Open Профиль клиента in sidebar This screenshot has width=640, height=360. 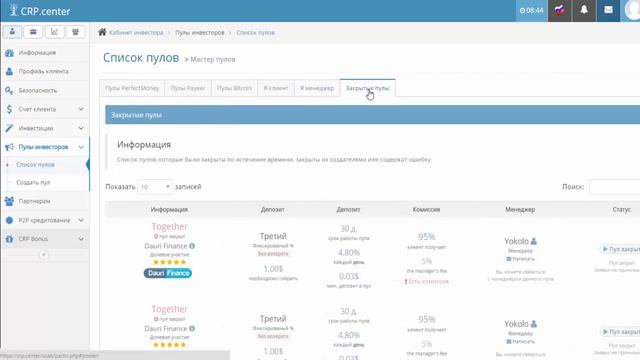[45, 71]
